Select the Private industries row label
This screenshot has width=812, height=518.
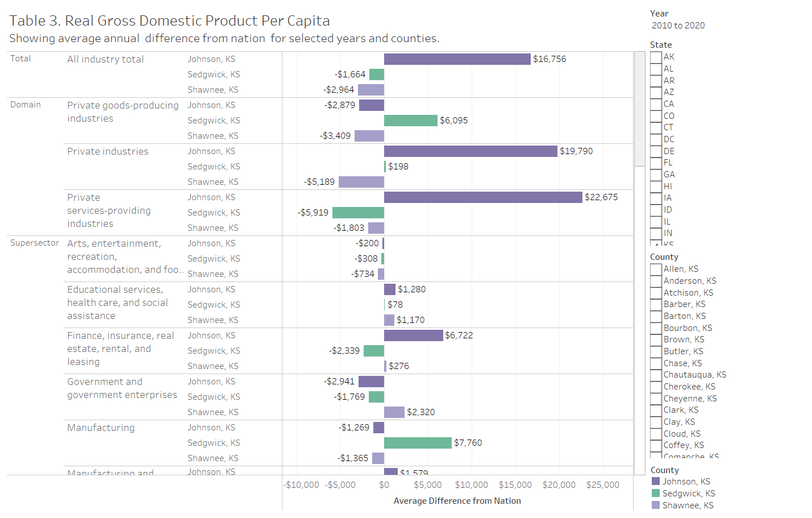(x=107, y=151)
